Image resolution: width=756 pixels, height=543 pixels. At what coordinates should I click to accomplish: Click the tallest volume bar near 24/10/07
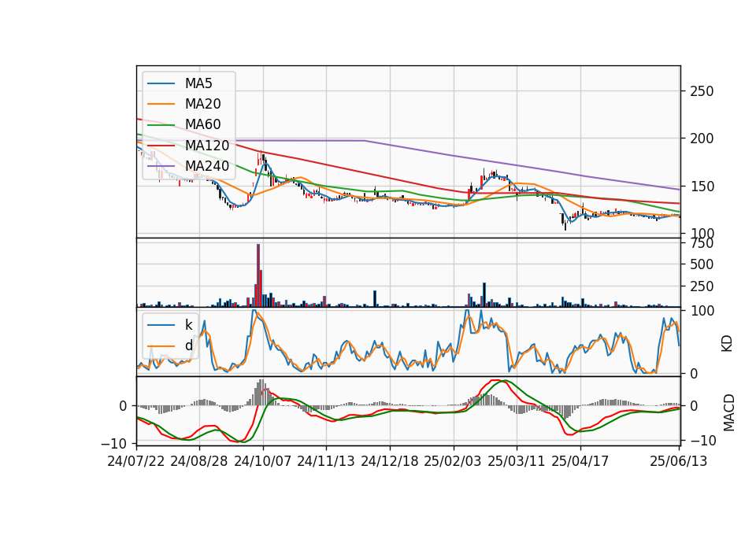(258, 275)
